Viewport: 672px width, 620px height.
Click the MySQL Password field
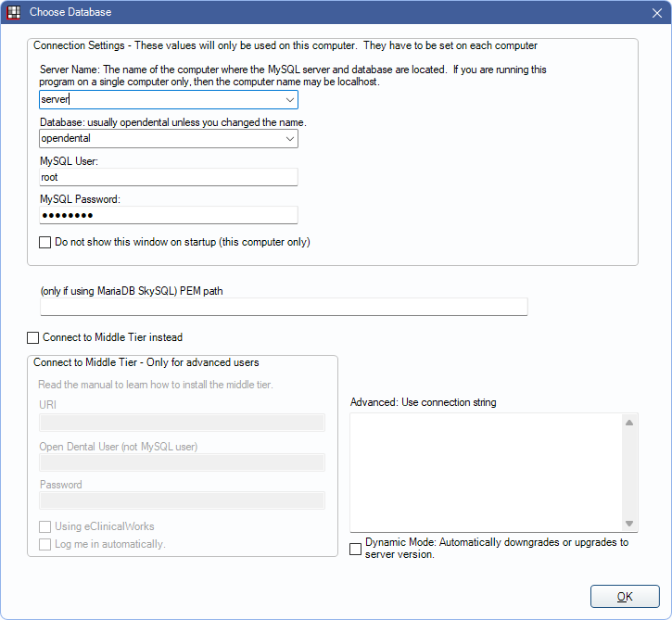coord(168,215)
